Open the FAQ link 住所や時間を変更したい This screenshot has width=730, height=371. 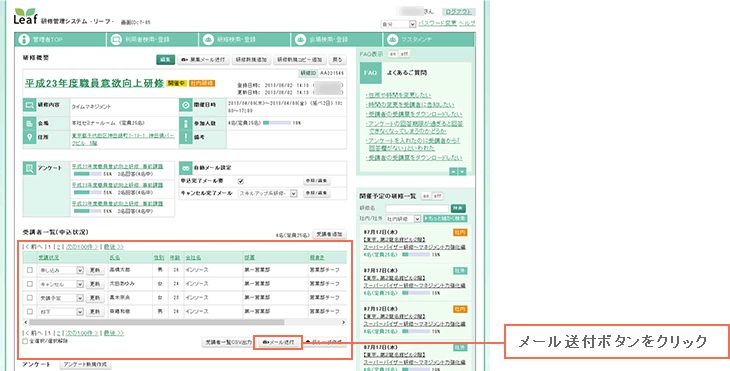pos(399,95)
